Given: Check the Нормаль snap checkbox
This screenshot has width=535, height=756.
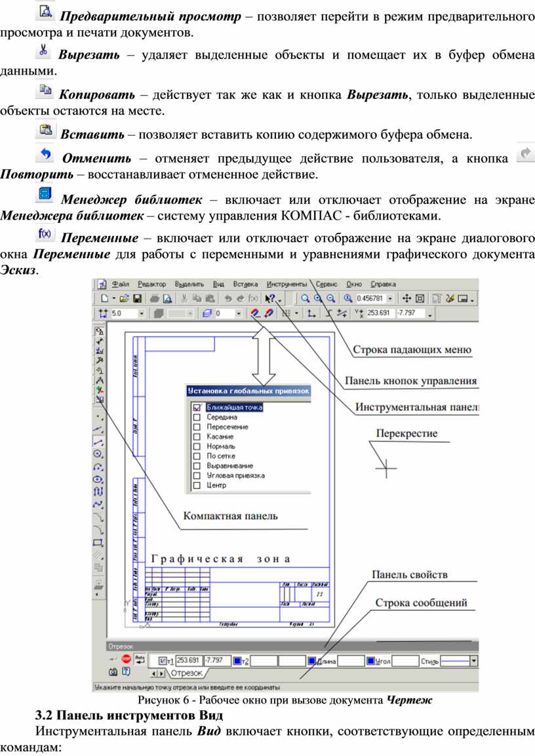Looking at the screenshot, I should (197, 446).
